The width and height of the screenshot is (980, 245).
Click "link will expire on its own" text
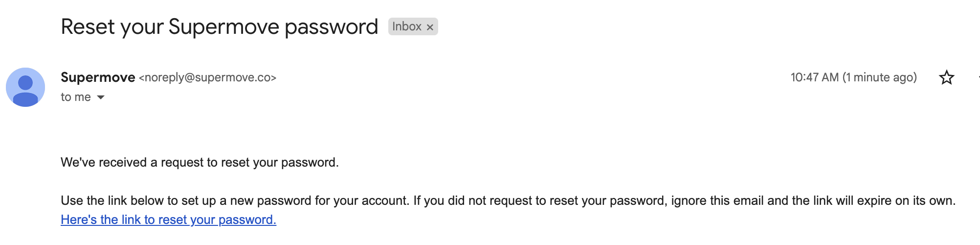click(x=884, y=200)
